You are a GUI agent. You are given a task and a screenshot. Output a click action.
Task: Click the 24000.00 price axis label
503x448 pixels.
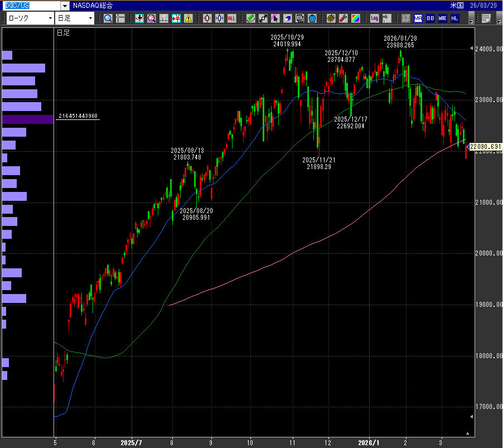tap(489, 49)
